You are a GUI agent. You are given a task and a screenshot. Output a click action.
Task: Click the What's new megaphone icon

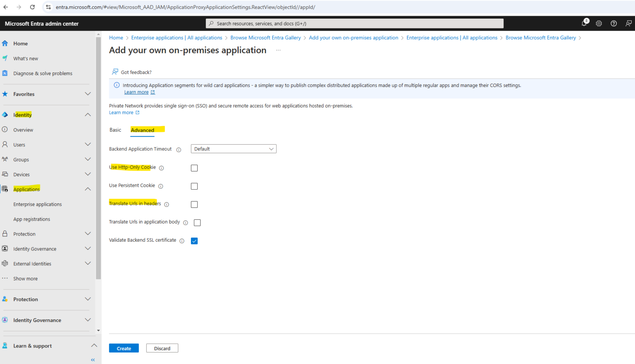(5, 58)
